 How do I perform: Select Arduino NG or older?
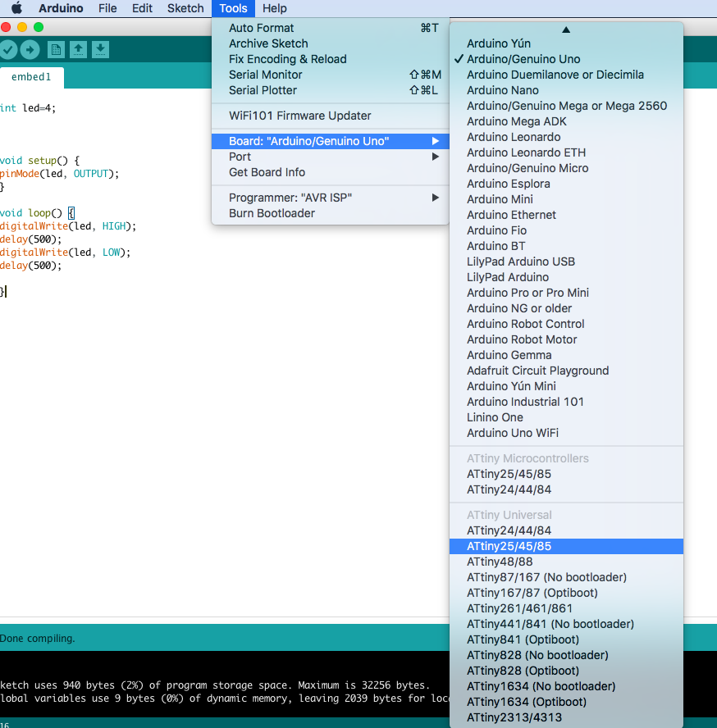click(x=566, y=308)
